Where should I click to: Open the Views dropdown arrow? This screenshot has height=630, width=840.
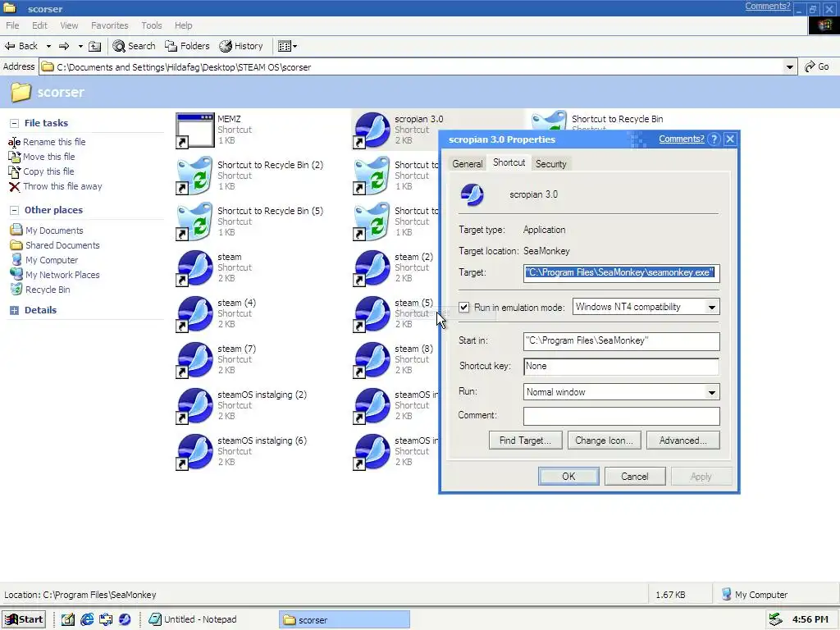click(294, 46)
